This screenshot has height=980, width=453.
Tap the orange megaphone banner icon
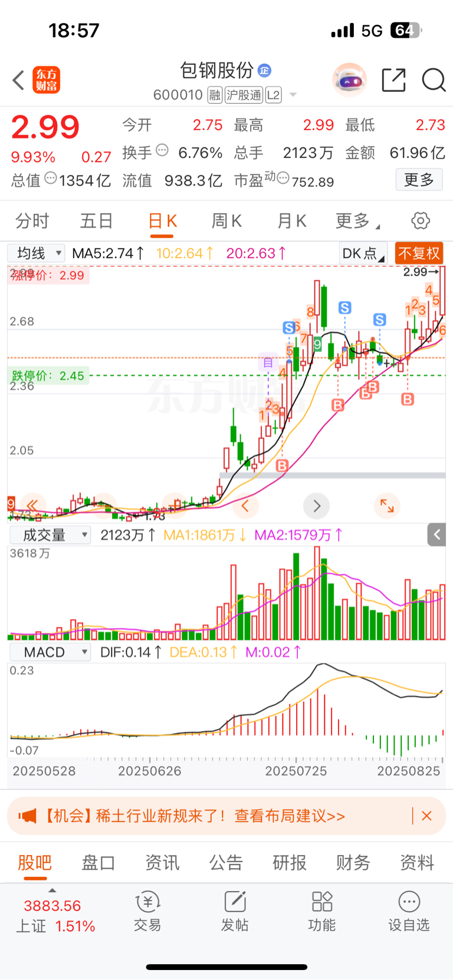click(x=27, y=816)
